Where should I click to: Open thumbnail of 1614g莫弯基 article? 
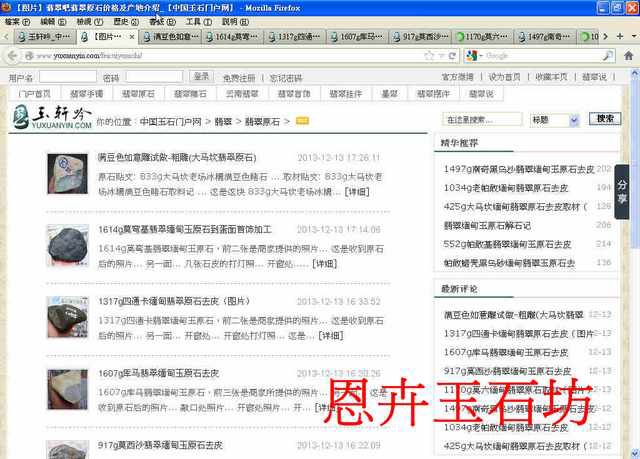point(67,246)
